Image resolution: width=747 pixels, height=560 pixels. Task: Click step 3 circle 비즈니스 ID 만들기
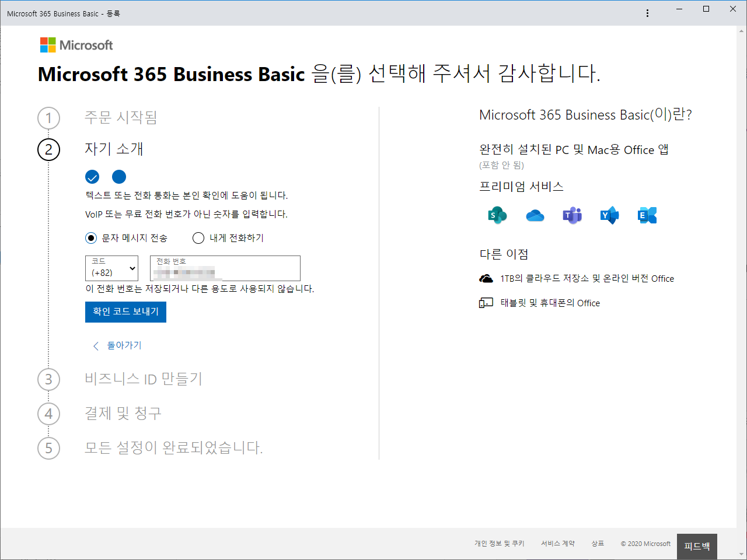pyautogui.click(x=49, y=380)
